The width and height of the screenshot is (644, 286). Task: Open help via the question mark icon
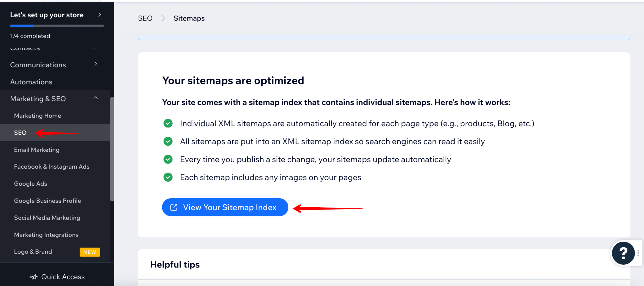624,253
